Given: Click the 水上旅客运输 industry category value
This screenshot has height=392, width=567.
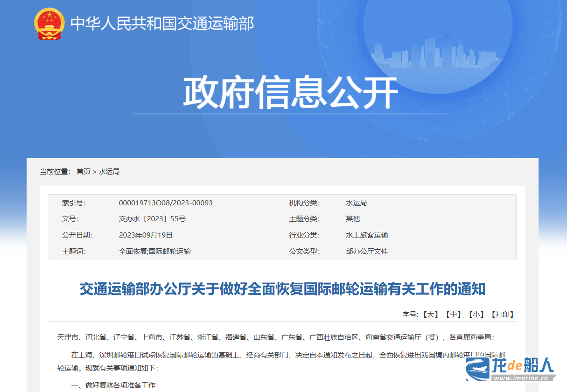Looking at the screenshot, I should click(x=367, y=235).
